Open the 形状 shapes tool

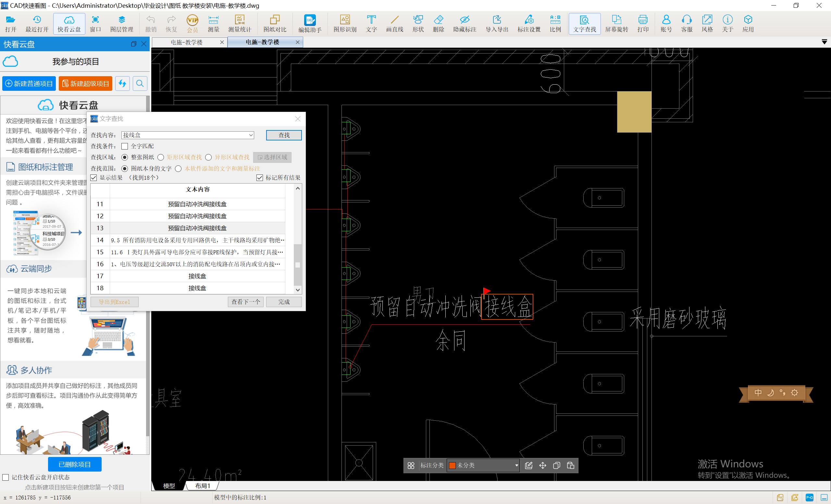click(x=418, y=24)
